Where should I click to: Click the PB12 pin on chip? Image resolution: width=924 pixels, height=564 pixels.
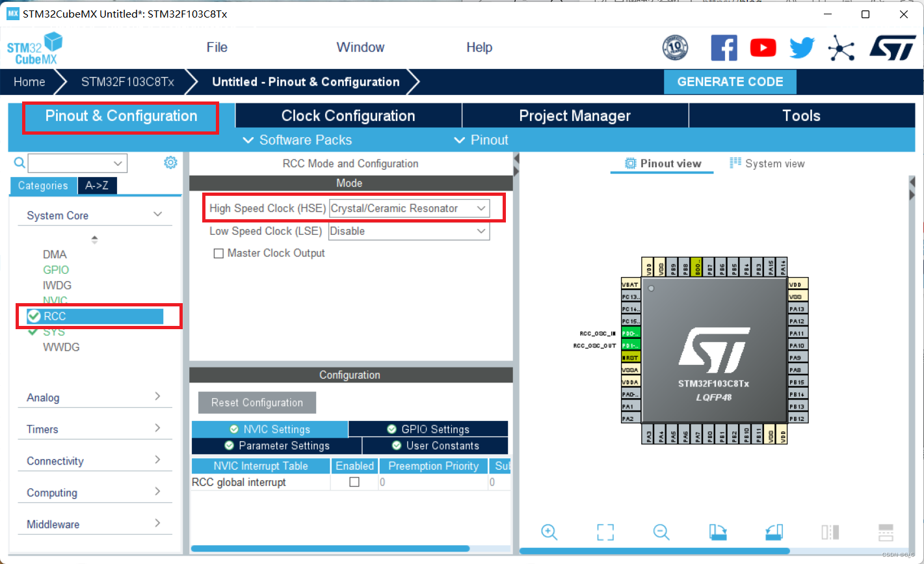click(x=798, y=418)
